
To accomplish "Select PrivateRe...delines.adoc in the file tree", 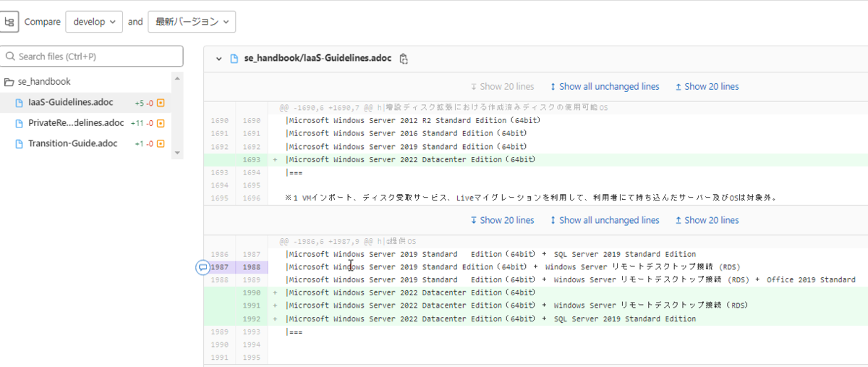I will pos(75,123).
